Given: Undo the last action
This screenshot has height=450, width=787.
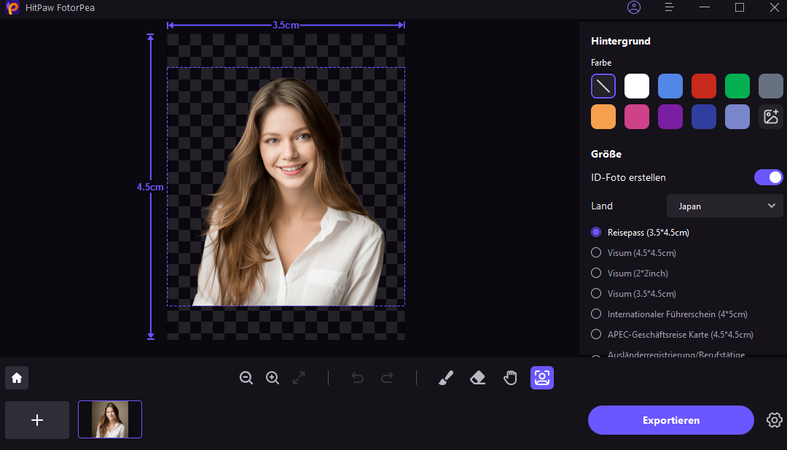Looking at the screenshot, I should pos(357,378).
